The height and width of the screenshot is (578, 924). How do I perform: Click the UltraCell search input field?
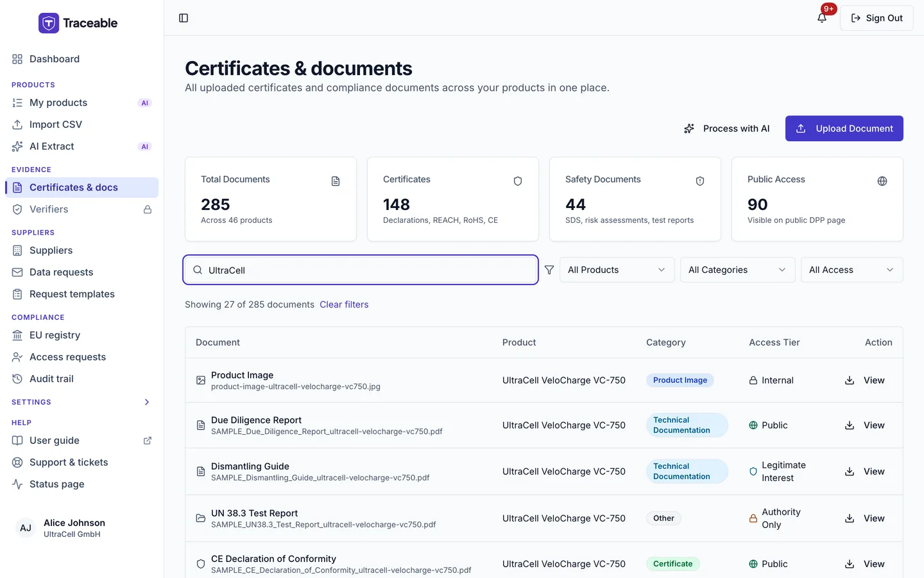(x=361, y=270)
